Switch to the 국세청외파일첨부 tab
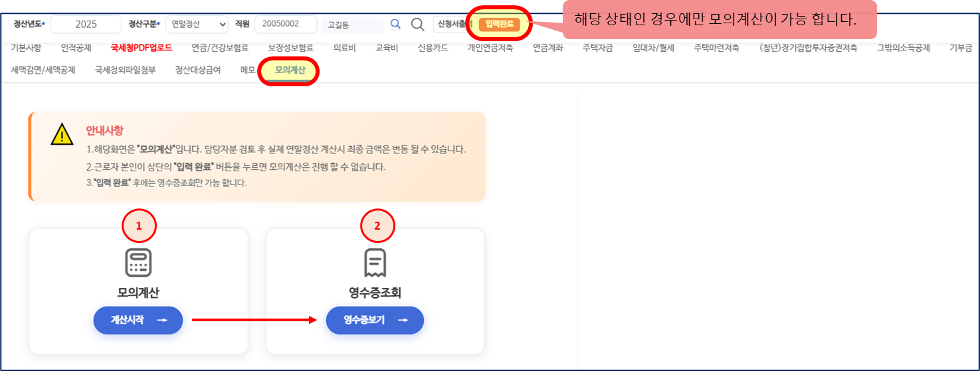This screenshot has height=371, width=980. coord(126,70)
